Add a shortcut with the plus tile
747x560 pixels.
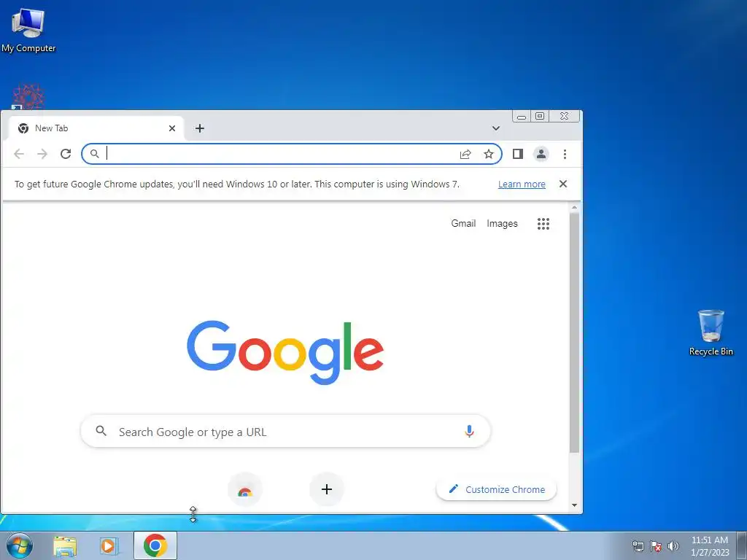(x=327, y=489)
